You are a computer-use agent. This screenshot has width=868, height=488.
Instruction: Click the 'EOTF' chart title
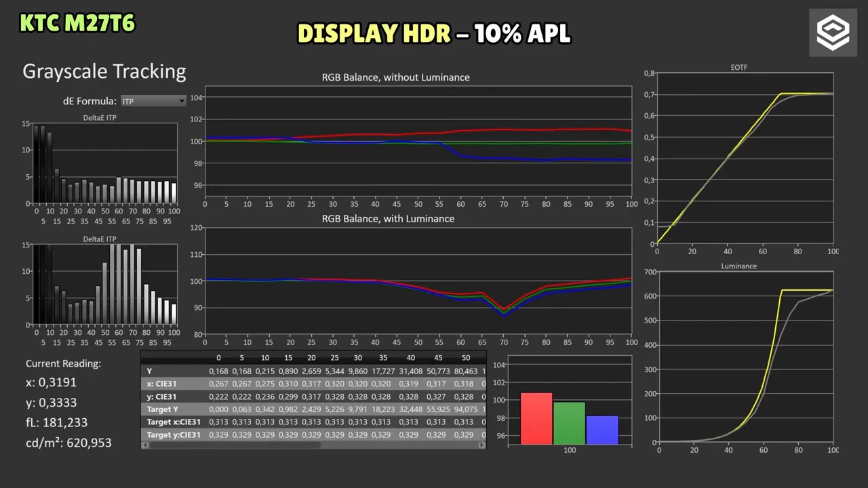click(739, 67)
